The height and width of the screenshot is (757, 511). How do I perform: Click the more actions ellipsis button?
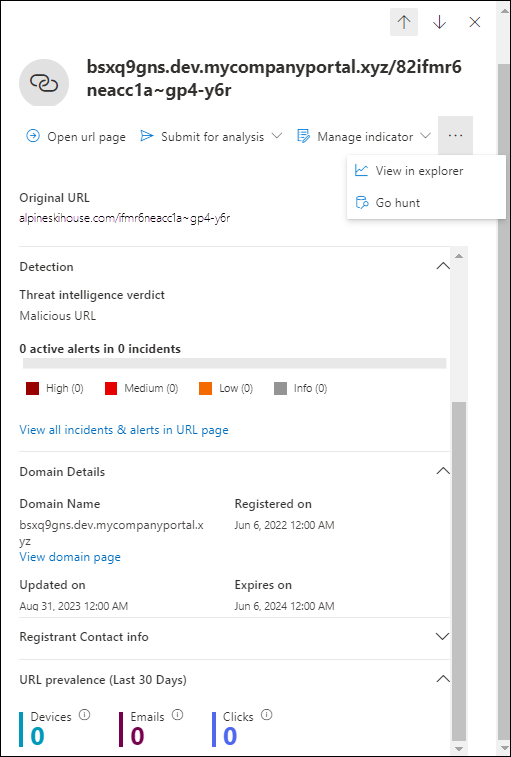[455, 136]
